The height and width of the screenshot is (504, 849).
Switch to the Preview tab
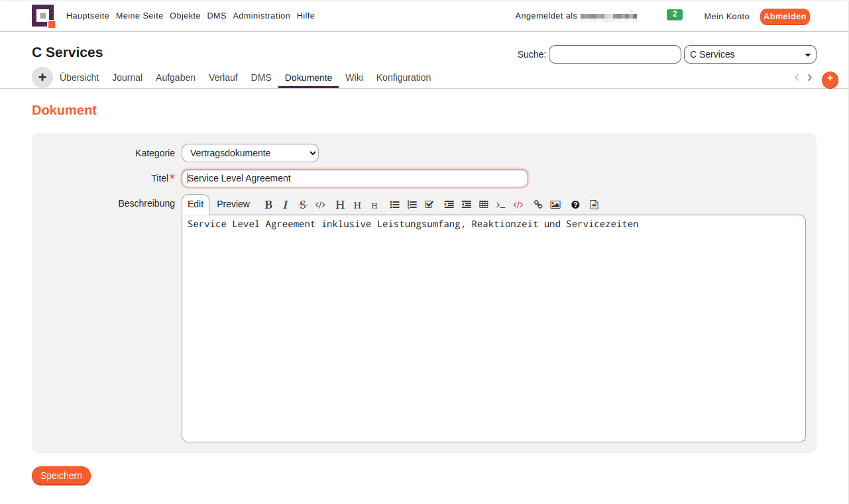point(233,204)
